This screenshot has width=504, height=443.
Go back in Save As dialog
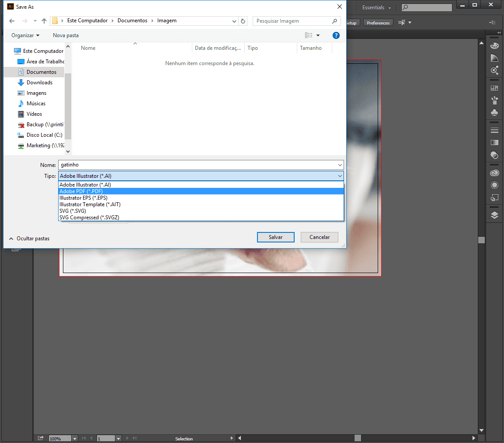(12, 21)
